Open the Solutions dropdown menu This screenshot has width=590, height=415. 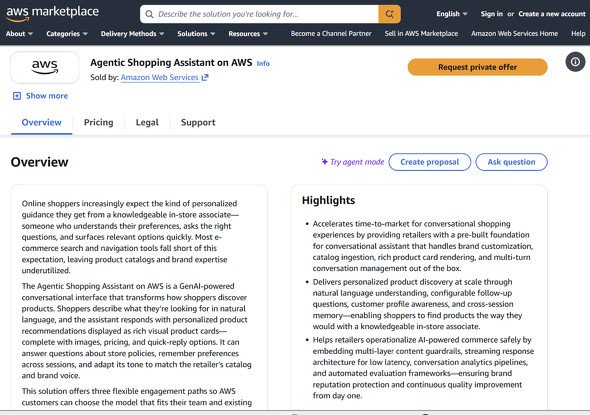pos(196,34)
